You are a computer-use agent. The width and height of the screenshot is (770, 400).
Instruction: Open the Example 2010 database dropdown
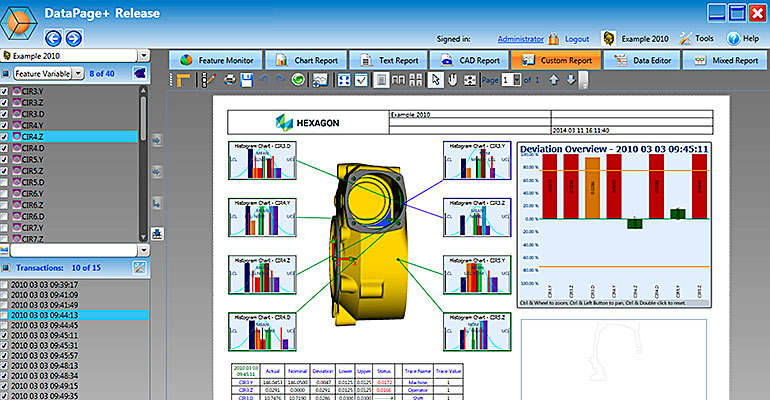pyautogui.click(x=143, y=56)
